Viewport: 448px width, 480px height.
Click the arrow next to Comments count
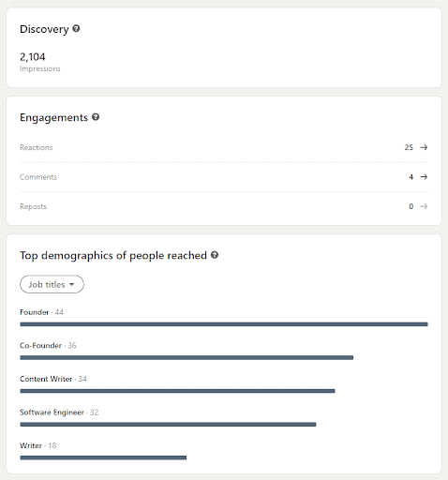(x=424, y=177)
